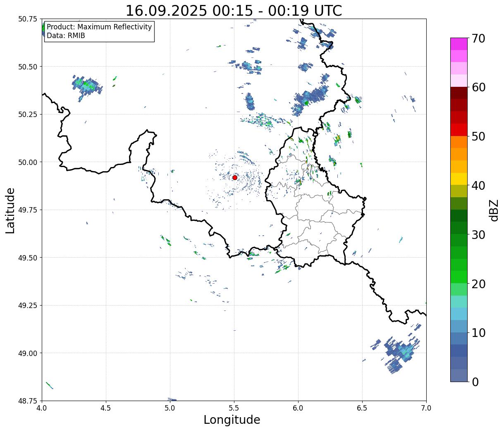Click the latitude tick label 50.25

tap(28, 115)
